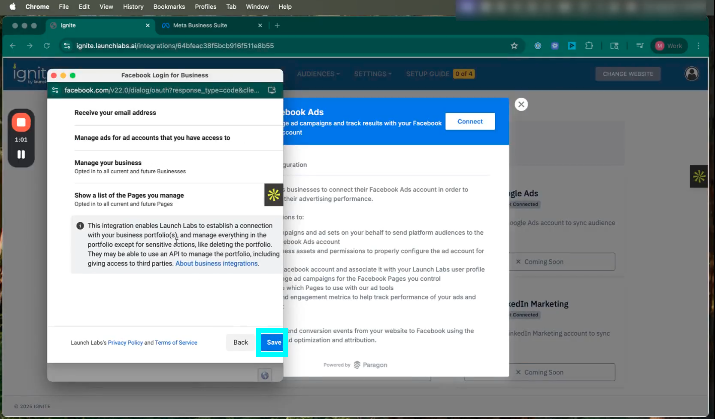Click the Change Website button
The height and width of the screenshot is (419, 715).
[628, 74]
